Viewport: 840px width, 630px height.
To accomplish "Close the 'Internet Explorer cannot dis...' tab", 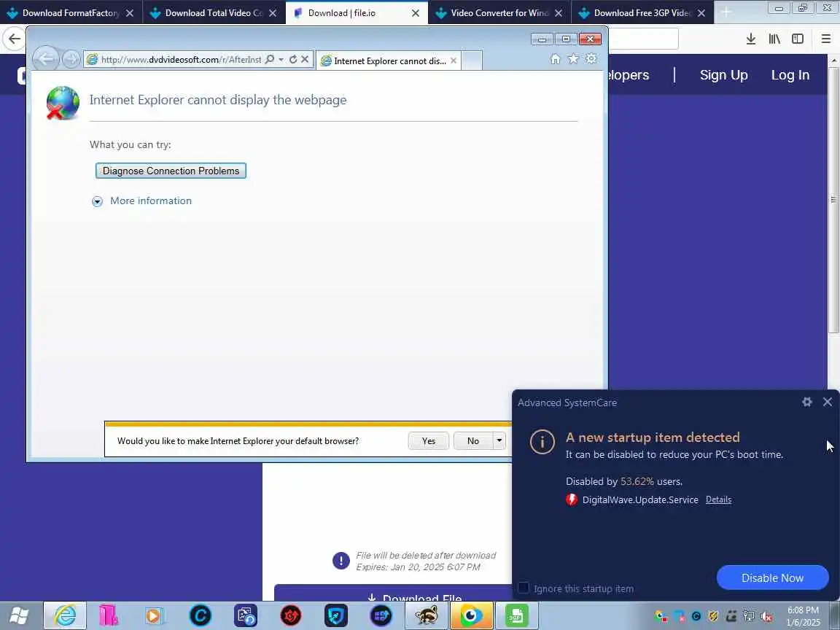I will click(454, 61).
